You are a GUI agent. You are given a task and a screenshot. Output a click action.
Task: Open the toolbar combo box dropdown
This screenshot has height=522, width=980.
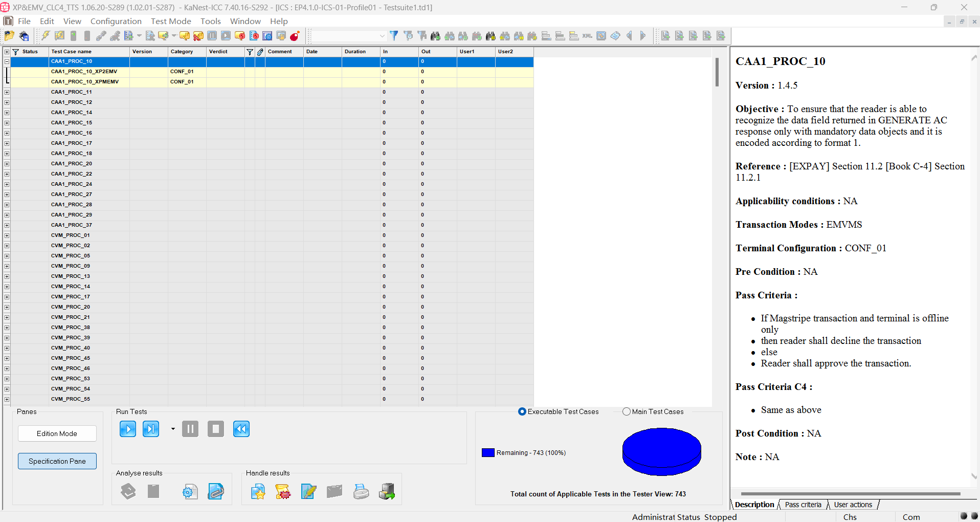382,36
